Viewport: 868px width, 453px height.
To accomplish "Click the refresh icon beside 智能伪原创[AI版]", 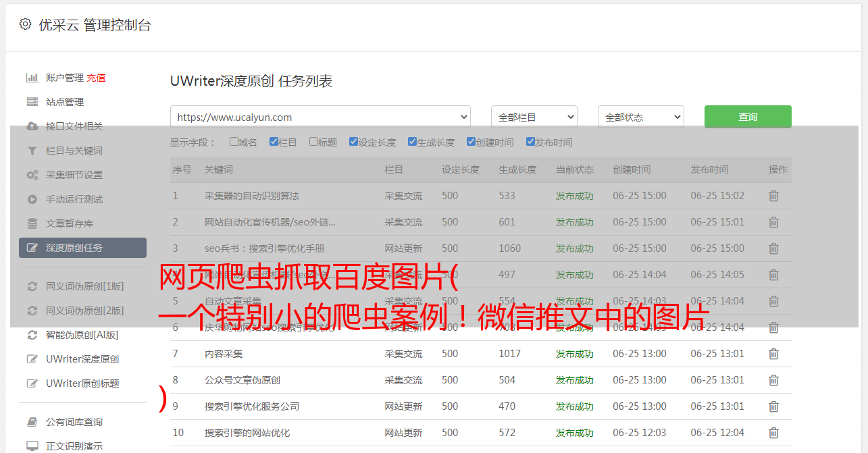I will tap(32, 335).
